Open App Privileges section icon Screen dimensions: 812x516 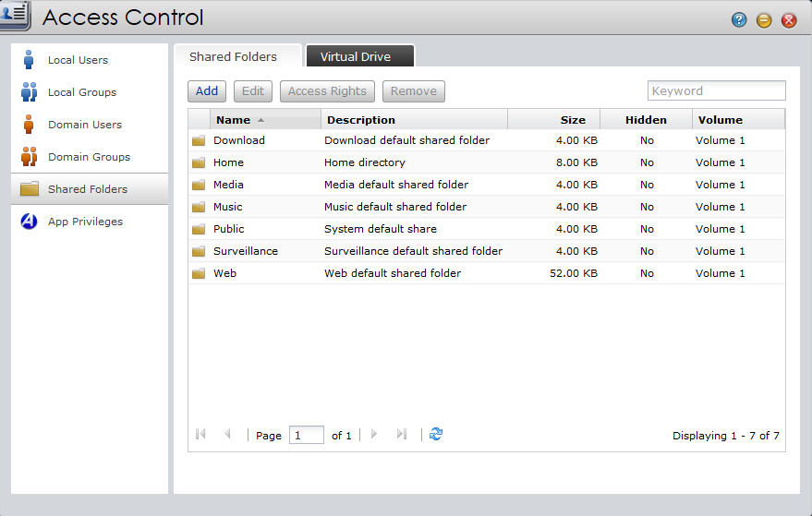(29, 222)
